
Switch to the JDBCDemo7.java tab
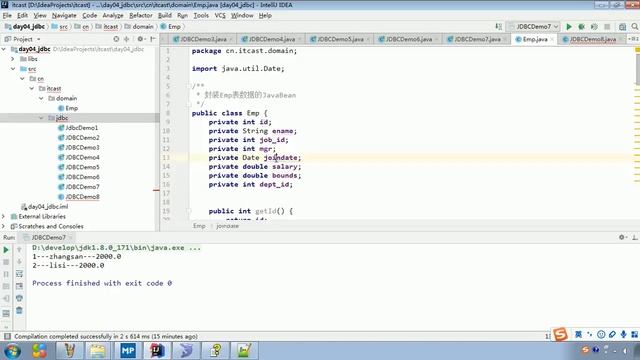coord(477,39)
